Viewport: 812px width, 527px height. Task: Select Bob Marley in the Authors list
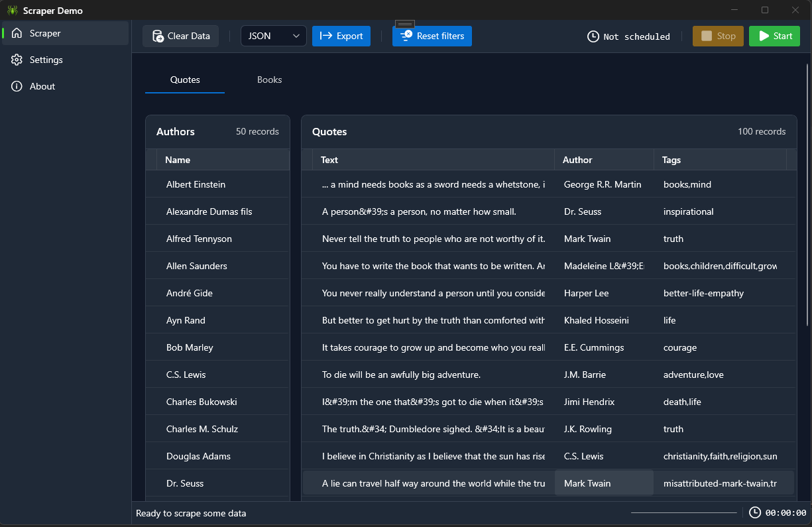tap(217, 347)
